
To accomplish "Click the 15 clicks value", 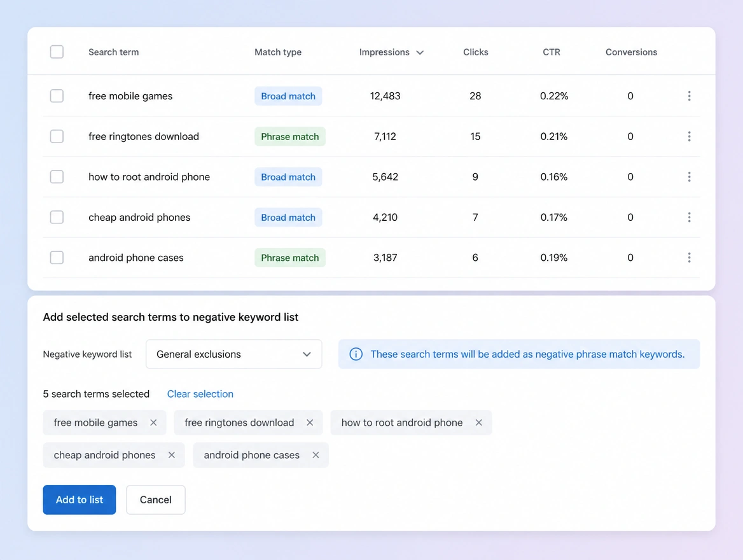I will click(475, 137).
